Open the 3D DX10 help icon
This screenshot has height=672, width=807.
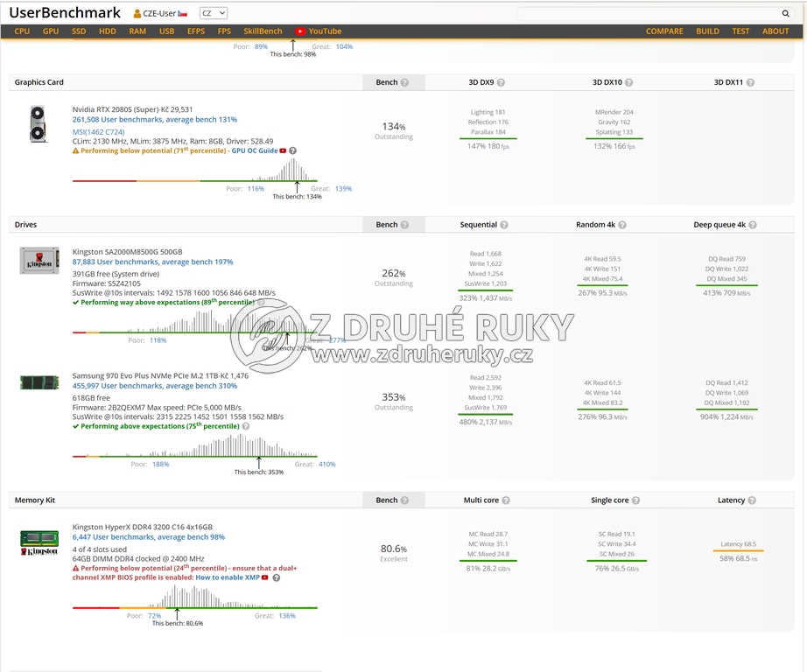pos(629,82)
